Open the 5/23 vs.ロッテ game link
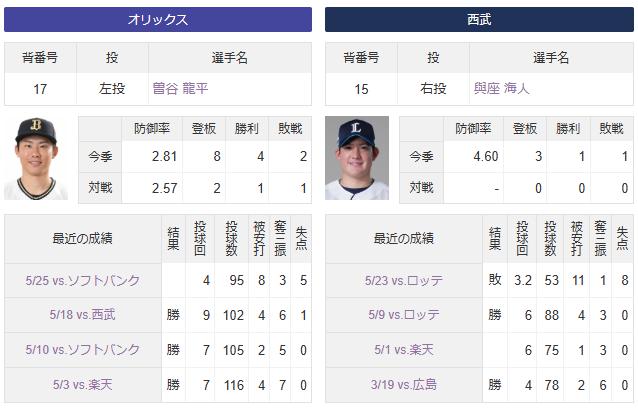 coord(403,281)
